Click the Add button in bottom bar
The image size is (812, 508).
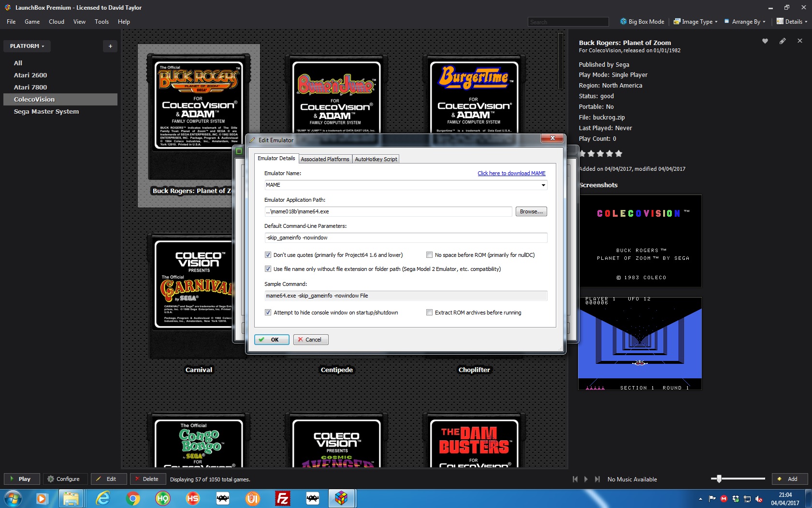789,479
